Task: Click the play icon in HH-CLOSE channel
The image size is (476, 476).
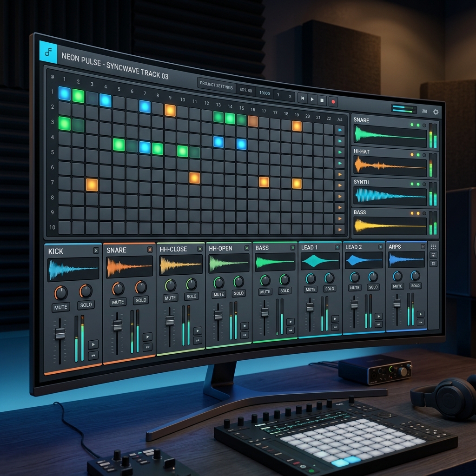Action: [198, 331]
